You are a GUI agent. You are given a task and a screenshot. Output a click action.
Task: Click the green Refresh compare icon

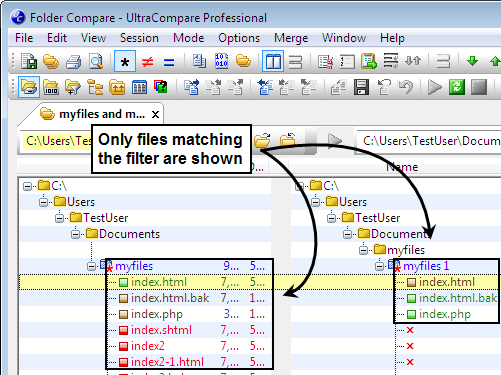coord(457,87)
